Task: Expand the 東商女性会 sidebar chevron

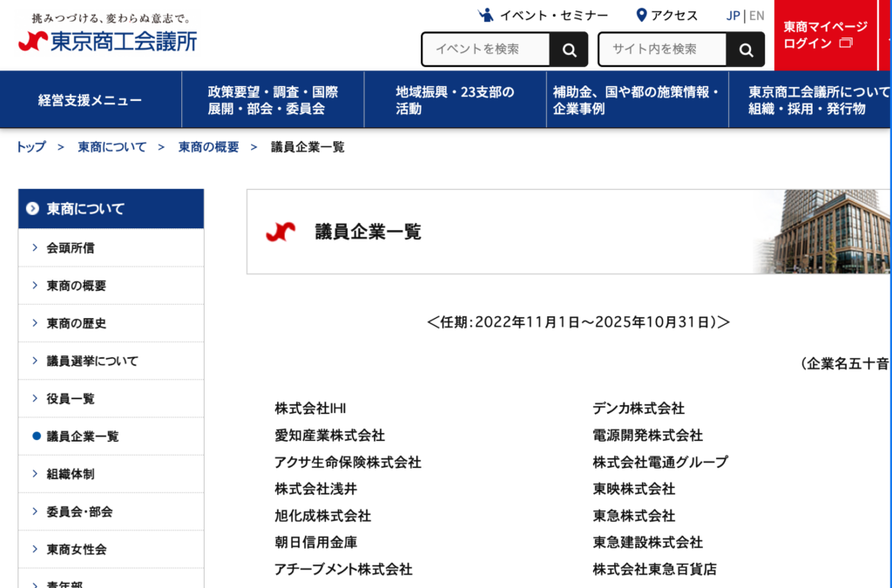Action: pos(35,549)
